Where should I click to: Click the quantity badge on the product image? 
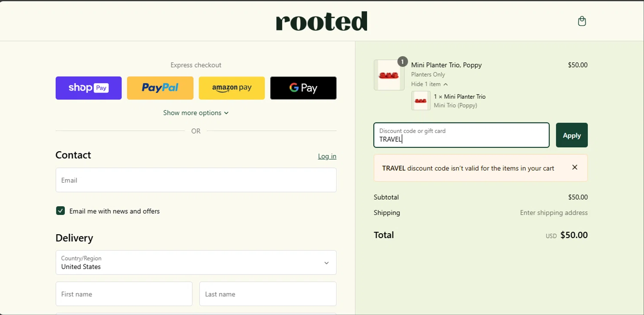tap(402, 62)
